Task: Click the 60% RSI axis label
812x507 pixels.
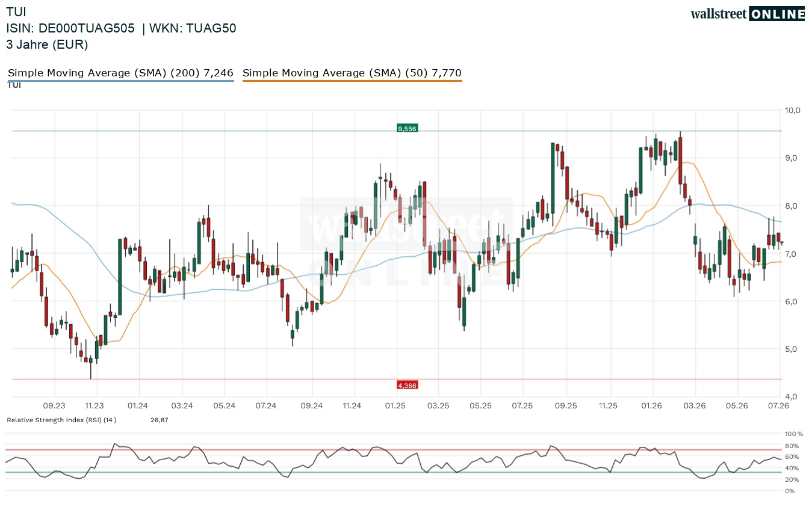Action: (792, 457)
